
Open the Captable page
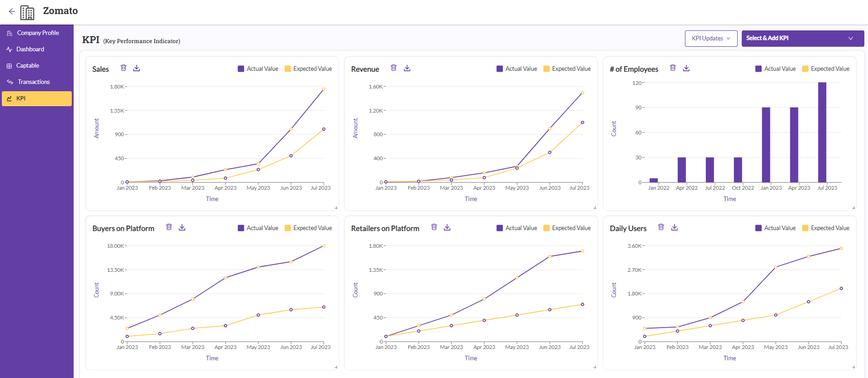click(x=28, y=66)
